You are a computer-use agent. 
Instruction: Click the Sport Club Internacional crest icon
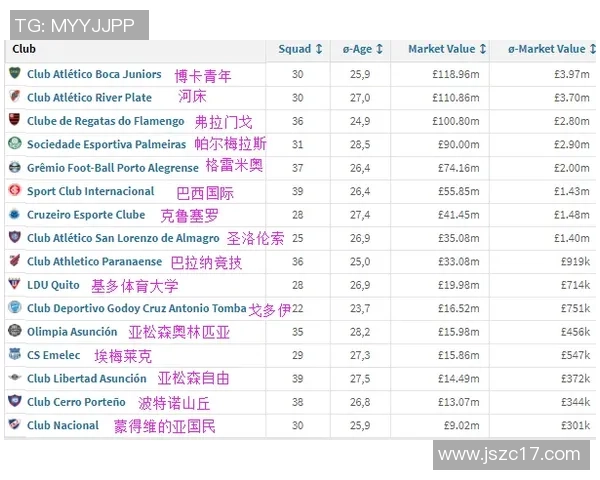15,190
